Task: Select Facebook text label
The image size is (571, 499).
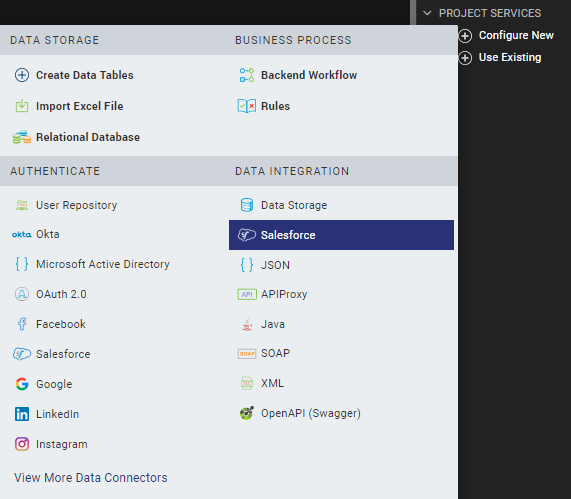Action: tap(61, 324)
